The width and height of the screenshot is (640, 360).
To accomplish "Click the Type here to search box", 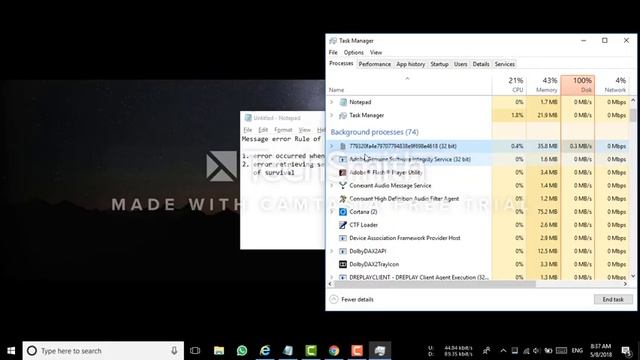I will tap(103, 351).
